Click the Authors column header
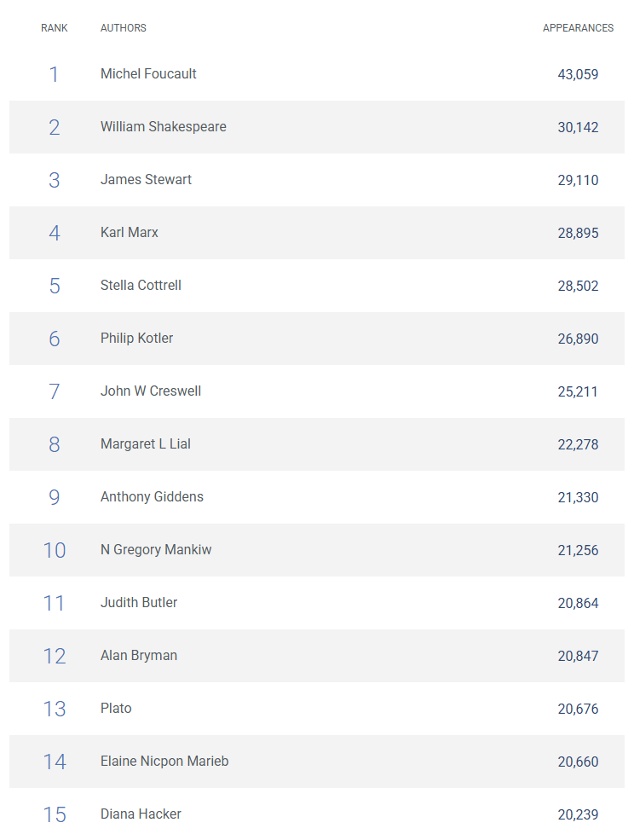 click(124, 28)
